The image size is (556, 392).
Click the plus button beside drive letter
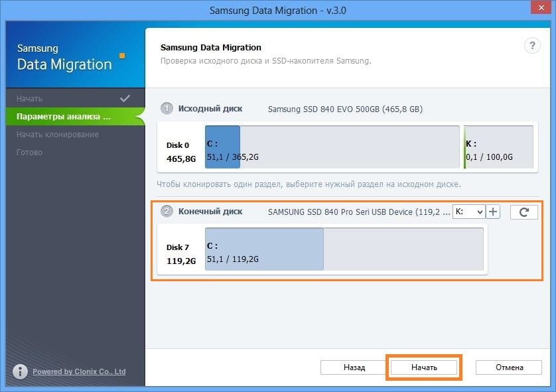click(x=493, y=212)
